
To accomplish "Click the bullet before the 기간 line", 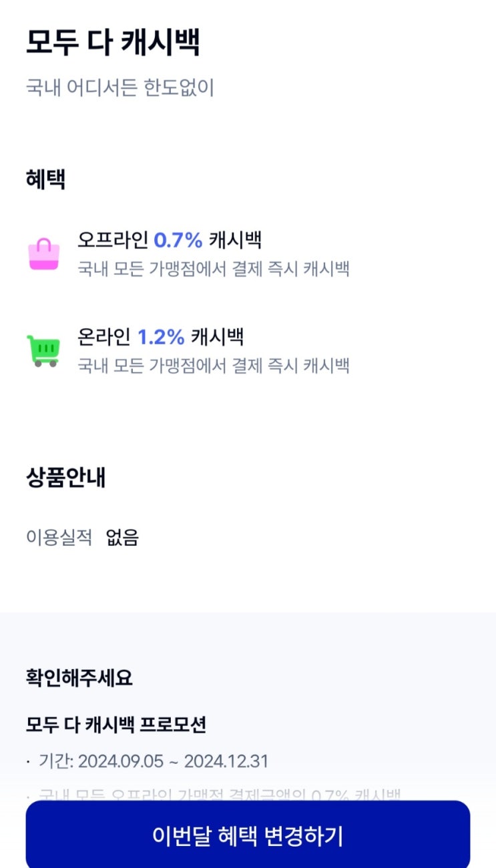I will (29, 762).
